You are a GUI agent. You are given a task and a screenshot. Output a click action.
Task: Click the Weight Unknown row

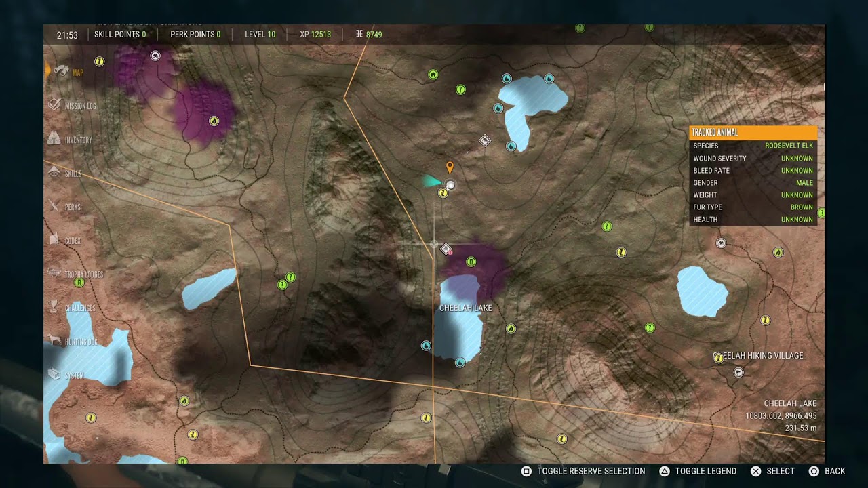coord(753,195)
